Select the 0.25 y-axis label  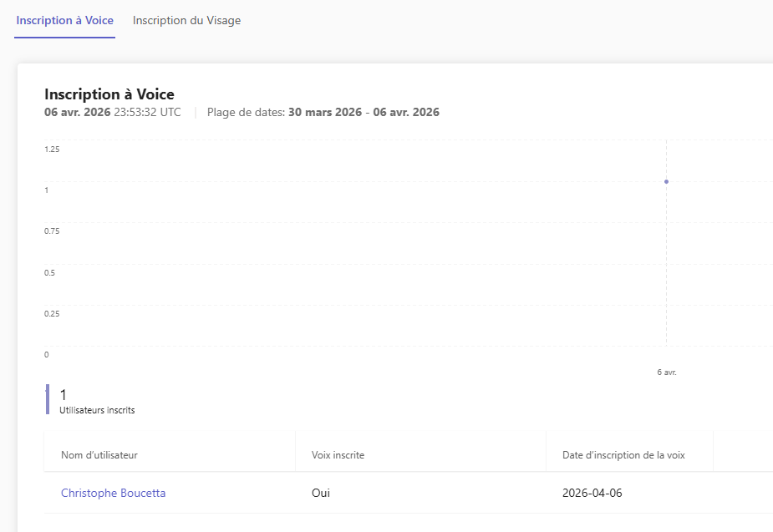52,314
